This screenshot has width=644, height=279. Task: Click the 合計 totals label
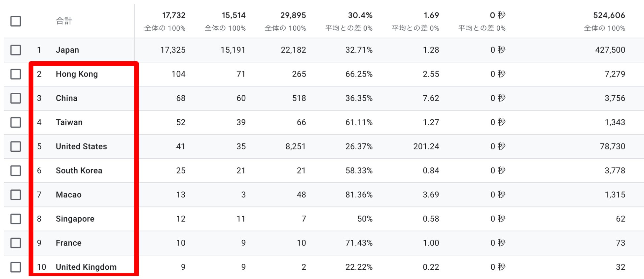pyautogui.click(x=64, y=21)
